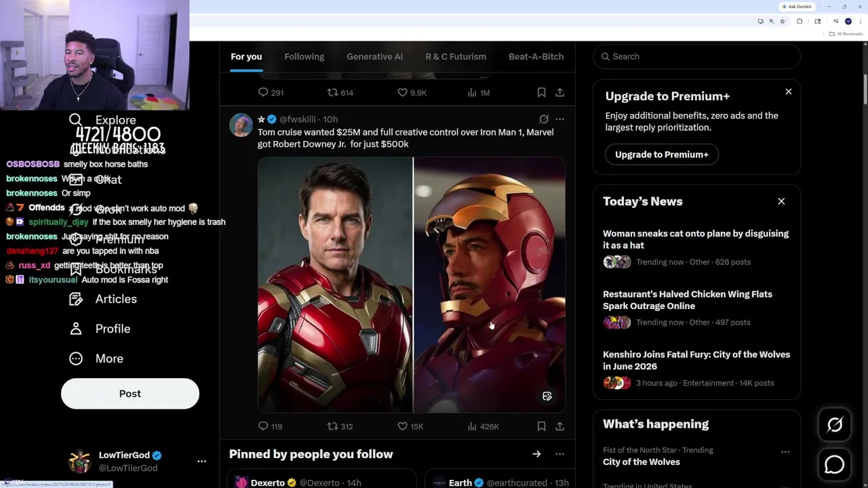This screenshot has width=868, height=488.
Task: Switch to the Generative AI tab
Action: (x=374, y=56)
